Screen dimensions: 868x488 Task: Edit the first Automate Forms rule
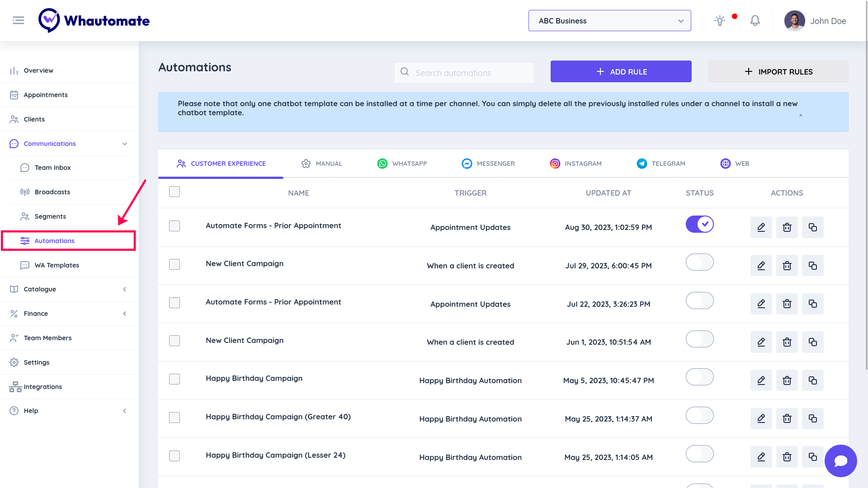(x=761, y=227)
